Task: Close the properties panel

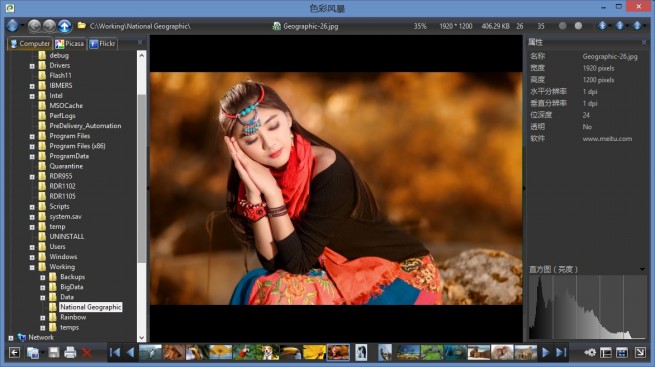Action: coord(644,42)
